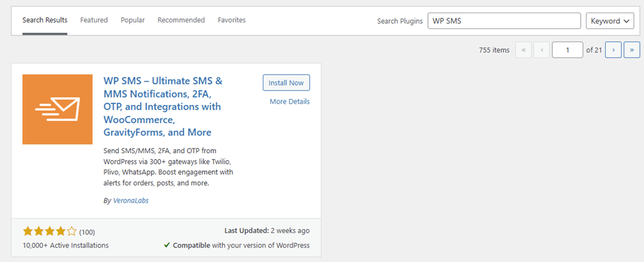Go to first page of results
Screen dimensions: 644x262
tap(523, 50)
